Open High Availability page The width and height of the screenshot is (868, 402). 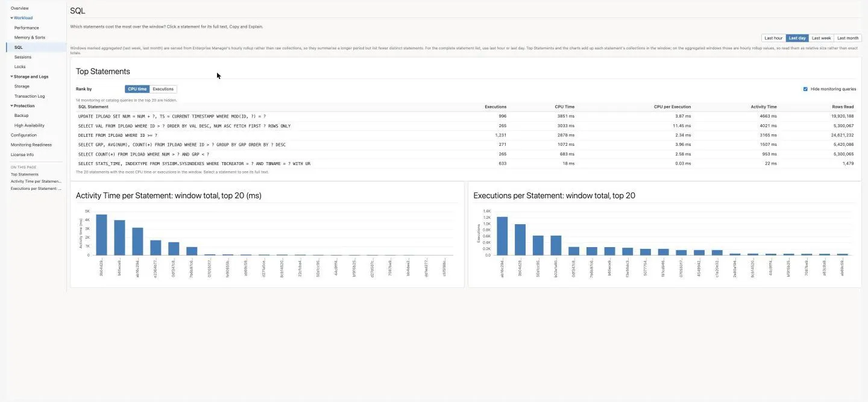(30, 125)
